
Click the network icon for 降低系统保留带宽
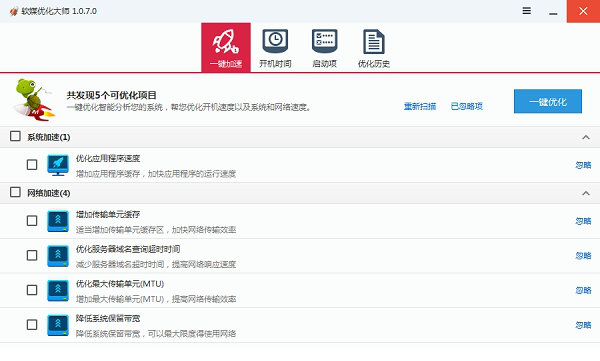pos(58,325)
